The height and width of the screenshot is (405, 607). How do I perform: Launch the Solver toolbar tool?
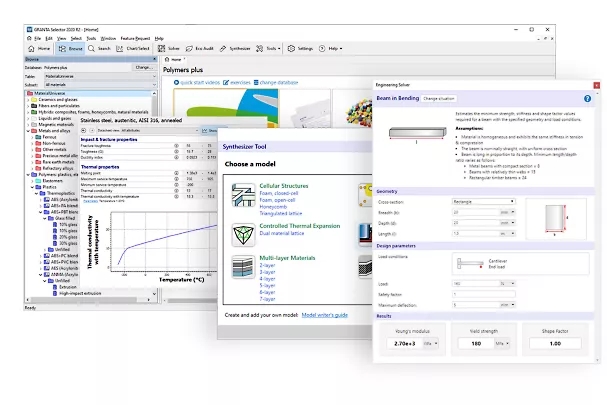click(x=169, y=48)
